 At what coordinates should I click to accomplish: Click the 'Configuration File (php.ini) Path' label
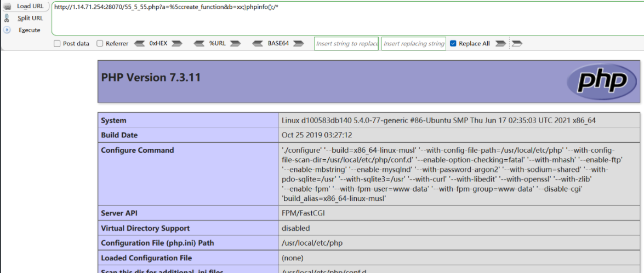point(156,243)
